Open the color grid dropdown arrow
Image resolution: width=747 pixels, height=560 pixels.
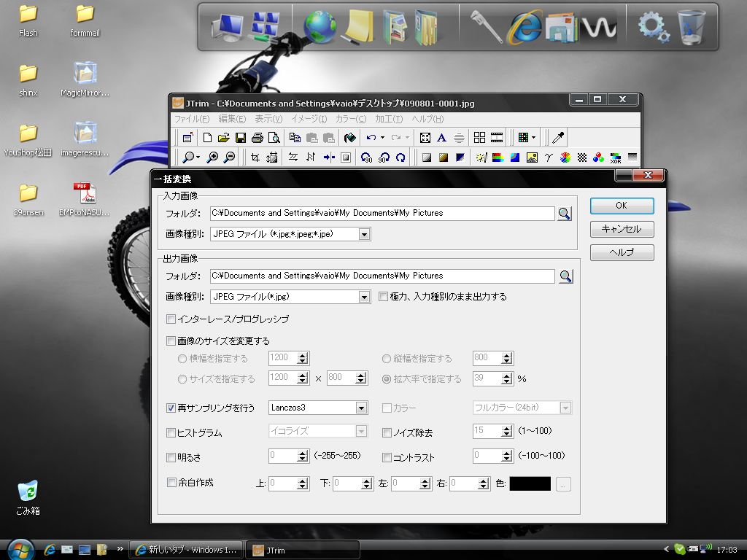tap(533, 138)
